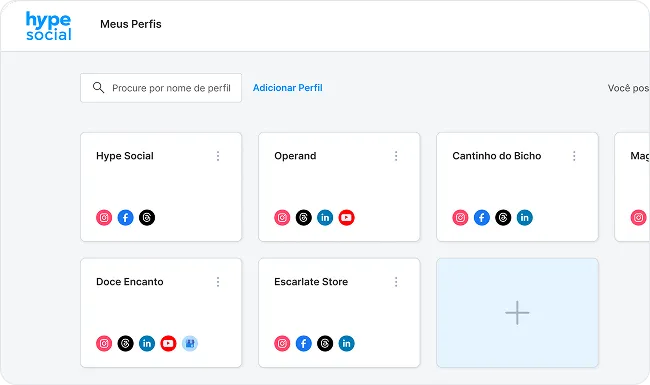The height and width of the screenshot is (385, 650).
Task: Click the Adicionar Perfil link
Action: pyautogui.click(x=287, y=88)
